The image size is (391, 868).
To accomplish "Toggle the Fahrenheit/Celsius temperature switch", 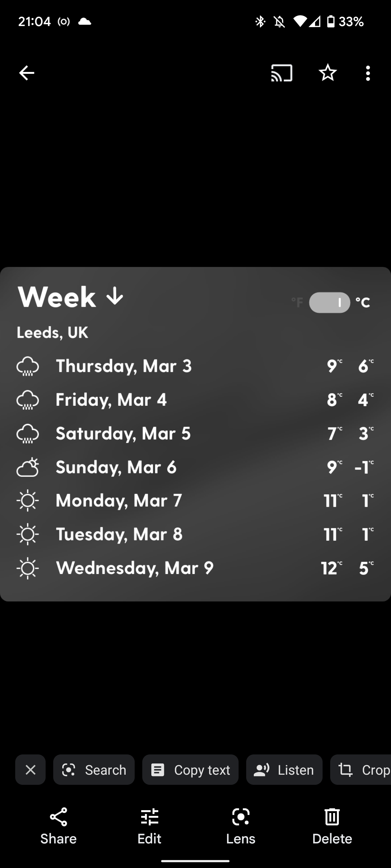I will tap(329, 302).
